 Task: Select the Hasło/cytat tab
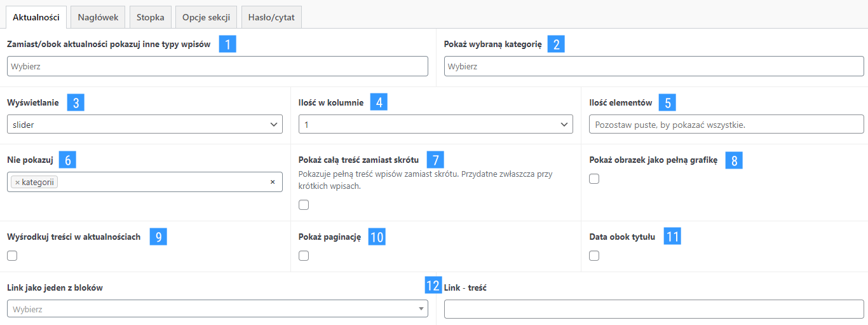[x=271, y=17]
